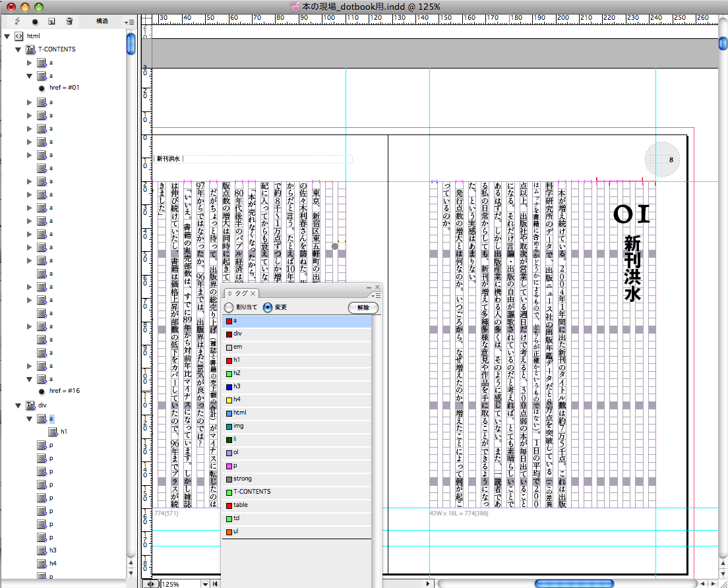
Task: Minimize the floating Tags panel
Action: click(x=369, y=287)
